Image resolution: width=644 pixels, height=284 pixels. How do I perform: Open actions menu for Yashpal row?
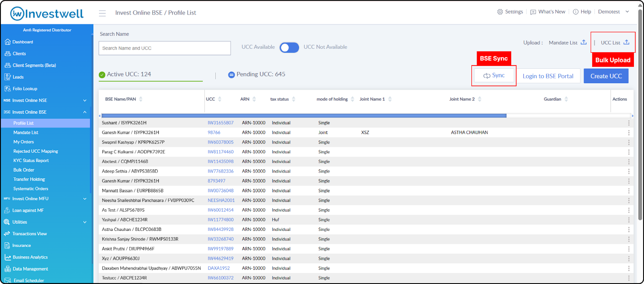pos(629,220)
